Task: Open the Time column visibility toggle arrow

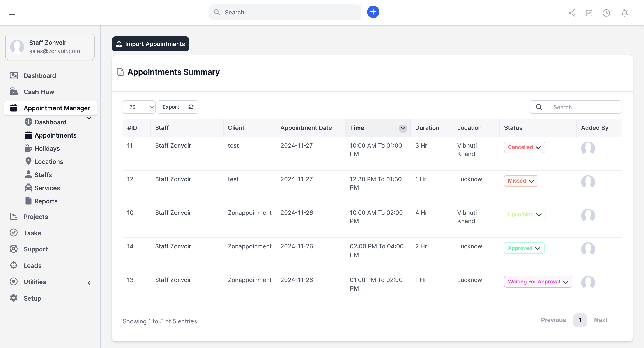Action: coord(403,128)
